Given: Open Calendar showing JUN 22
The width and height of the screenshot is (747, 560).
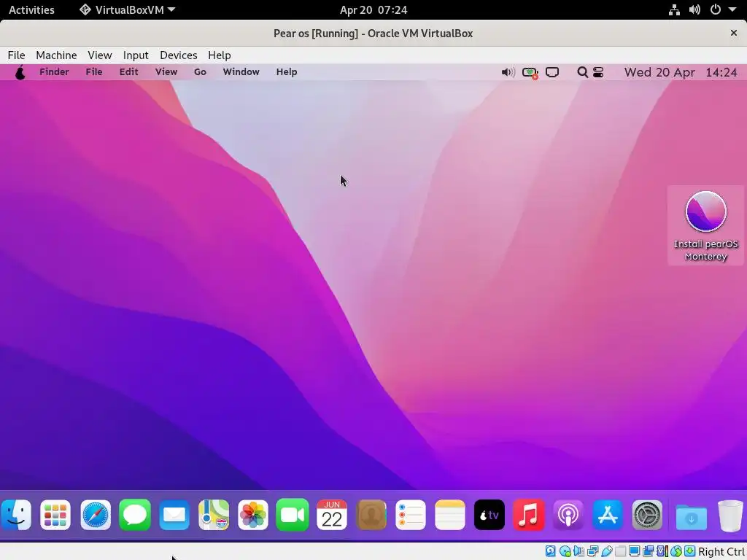Looking at the screenshot, I should 332,515.
